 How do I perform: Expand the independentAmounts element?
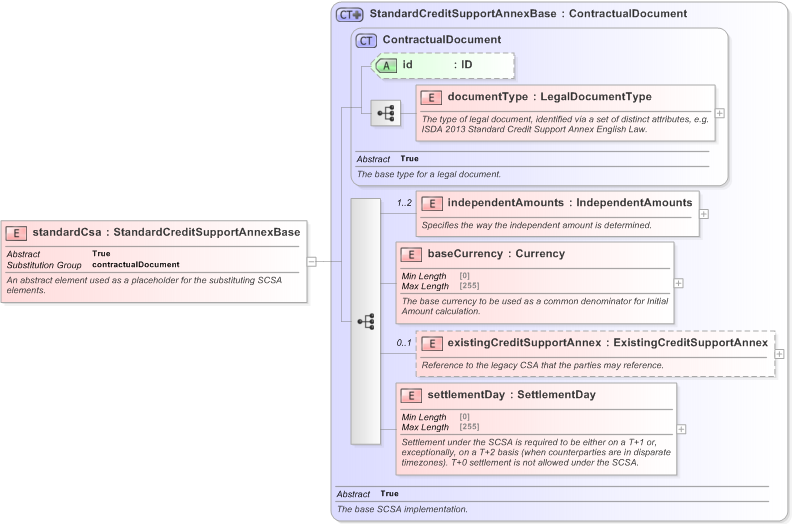pos(704,214)
